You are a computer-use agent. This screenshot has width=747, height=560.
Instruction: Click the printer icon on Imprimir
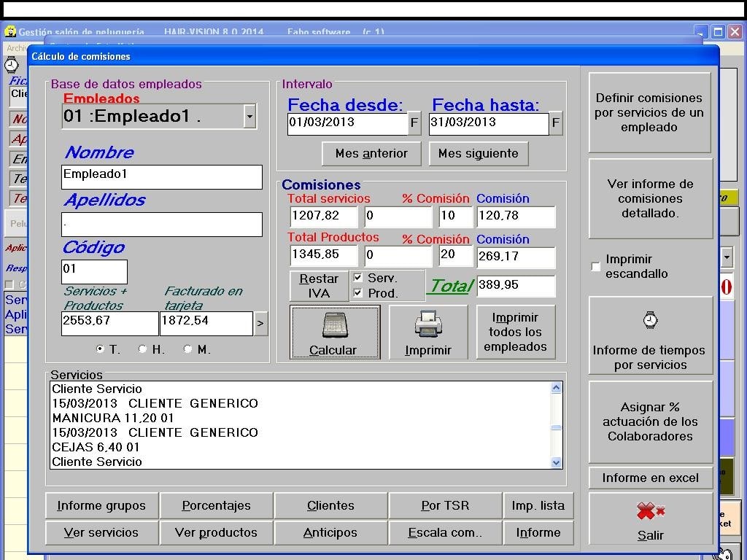click(428, 324)
